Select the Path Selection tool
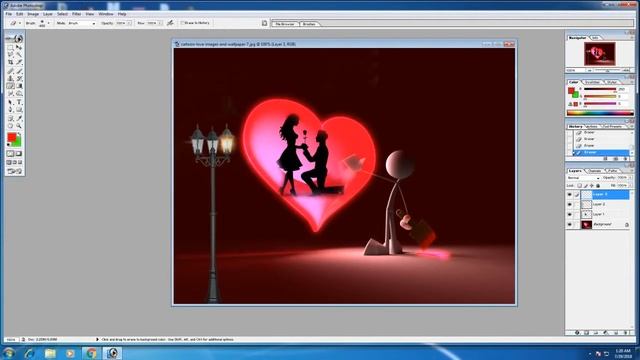Screen dimensions: 640x360 (x=11, y=102)
